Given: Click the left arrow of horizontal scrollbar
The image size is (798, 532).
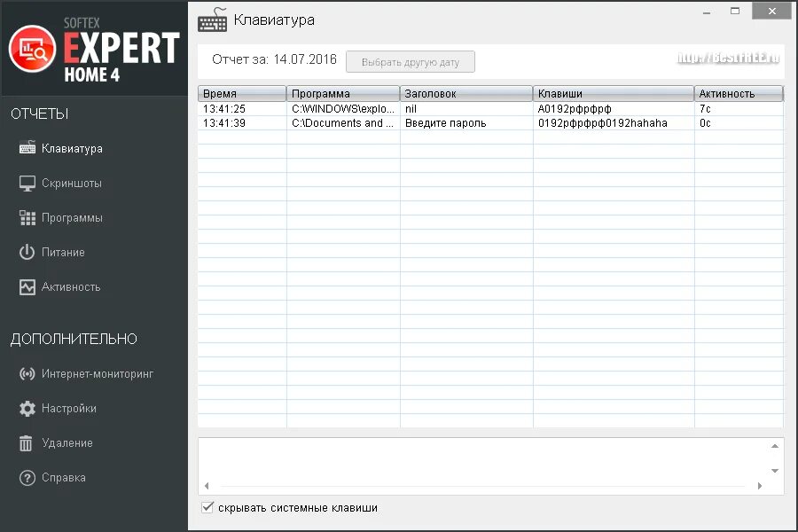Looking at the screenshot, I should point(207,486).
